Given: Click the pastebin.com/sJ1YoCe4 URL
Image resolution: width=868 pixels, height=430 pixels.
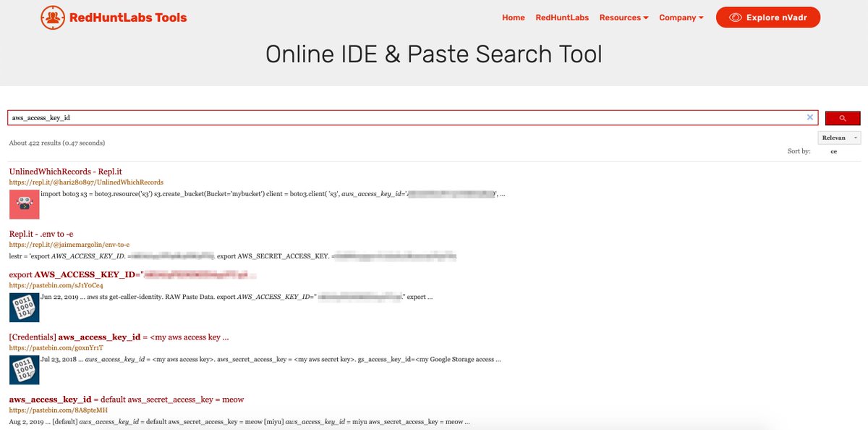Looking at the screenshot, I should (x=56, y=286).
